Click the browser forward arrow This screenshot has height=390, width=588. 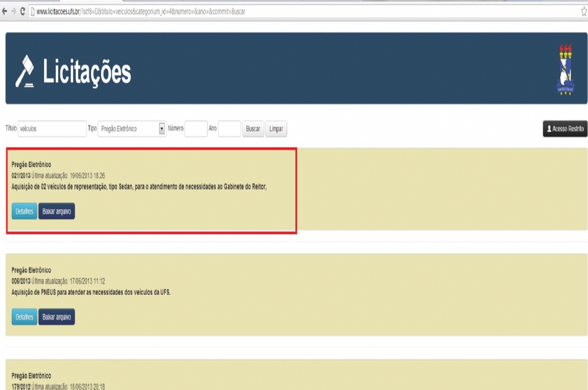(x=13, y=12)
